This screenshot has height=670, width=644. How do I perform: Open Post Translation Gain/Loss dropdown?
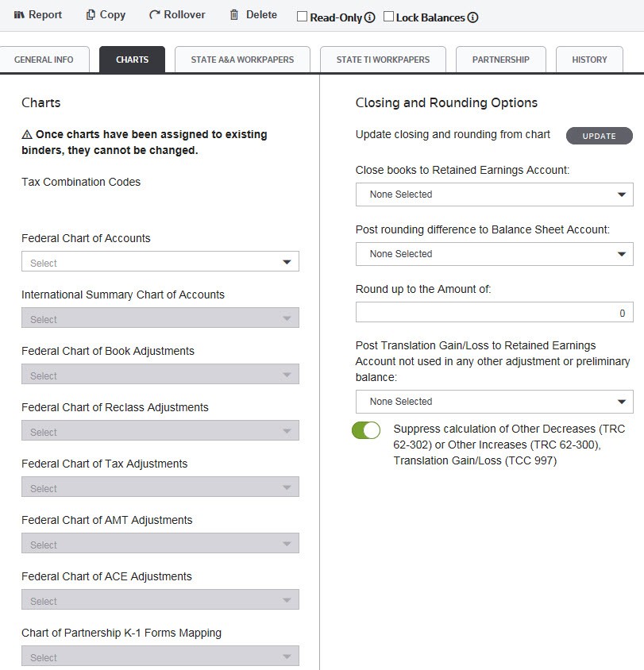click(494, 401)
